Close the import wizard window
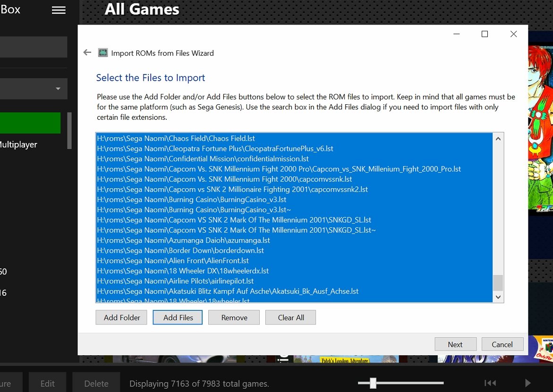The width and height of the screenshot is (553, 392). click(x=513, y=34)
